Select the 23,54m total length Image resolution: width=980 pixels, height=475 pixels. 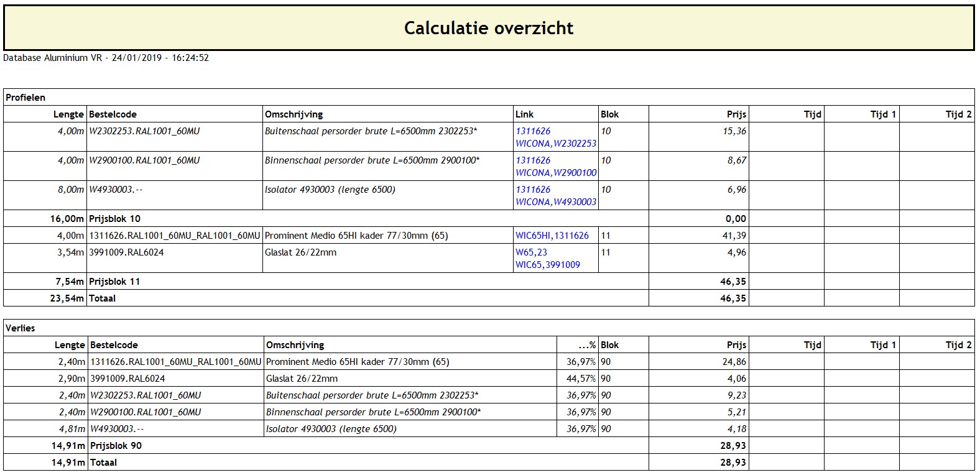coord(67,298)
